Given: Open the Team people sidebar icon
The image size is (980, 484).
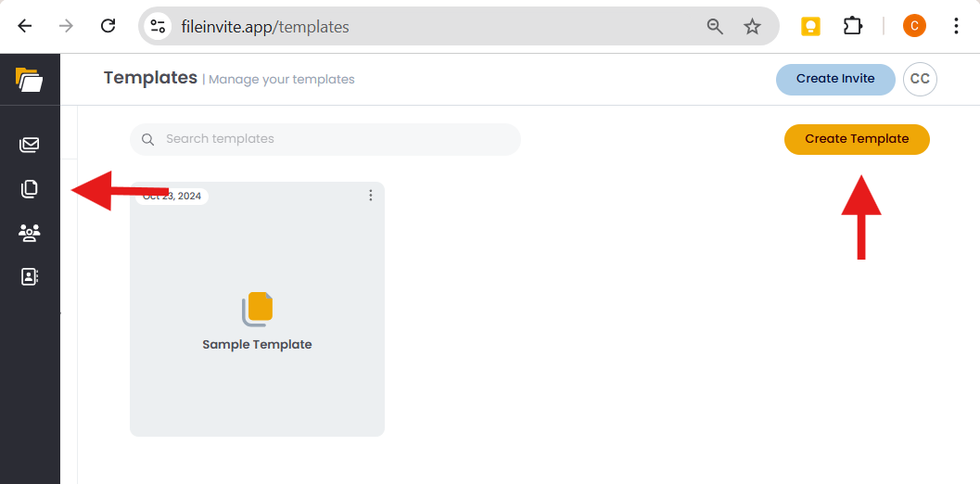Looking at the screenshot, I should [x=30, y=233].
